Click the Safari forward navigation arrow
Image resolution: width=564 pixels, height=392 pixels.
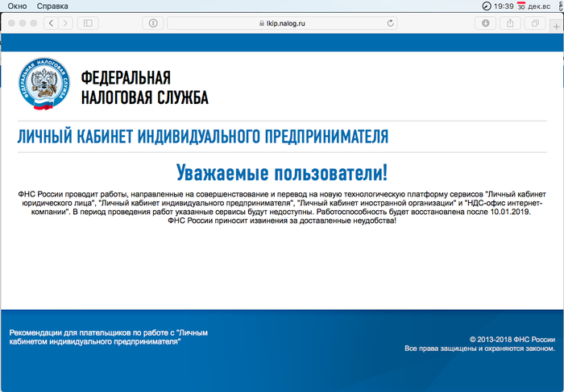[65, 23]
